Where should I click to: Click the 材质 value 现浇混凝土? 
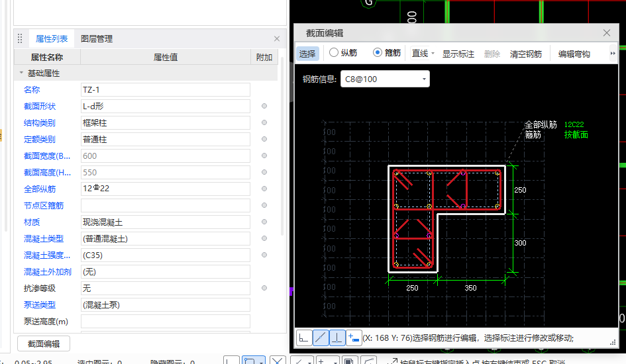(x=166, y=222)
